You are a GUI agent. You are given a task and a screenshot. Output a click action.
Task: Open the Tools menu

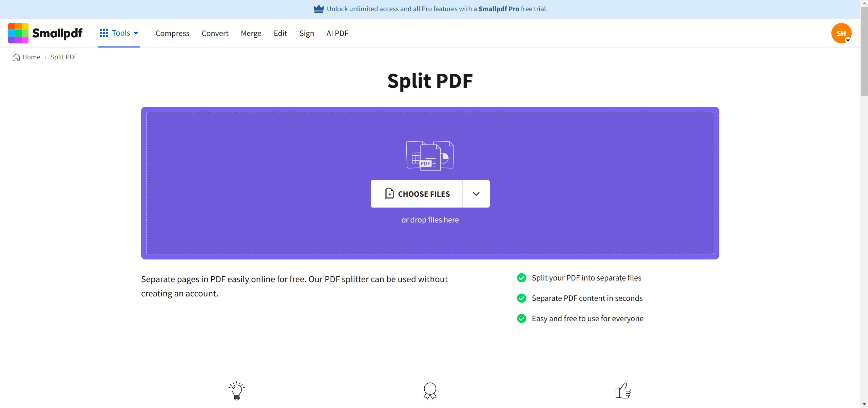pyautogui.click(x=118, y=33)
